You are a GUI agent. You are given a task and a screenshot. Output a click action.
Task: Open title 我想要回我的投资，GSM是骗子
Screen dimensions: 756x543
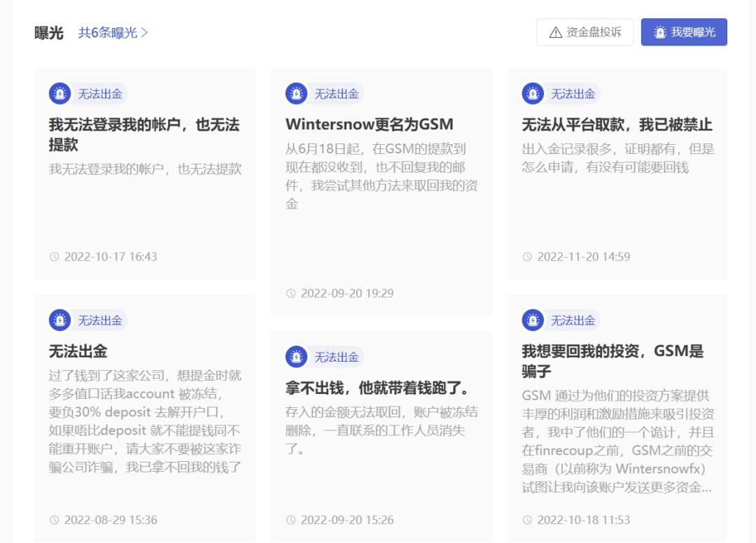[612, 361]
